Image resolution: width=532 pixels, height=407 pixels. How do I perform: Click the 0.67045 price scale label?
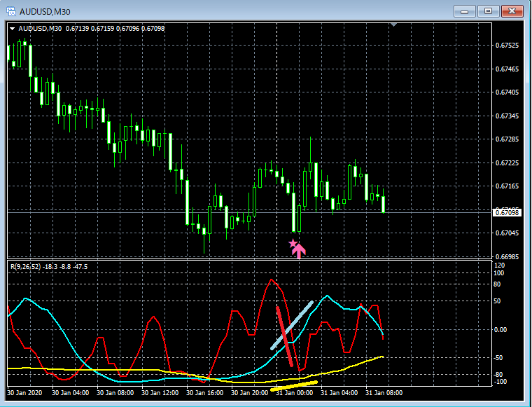(507, 233)
